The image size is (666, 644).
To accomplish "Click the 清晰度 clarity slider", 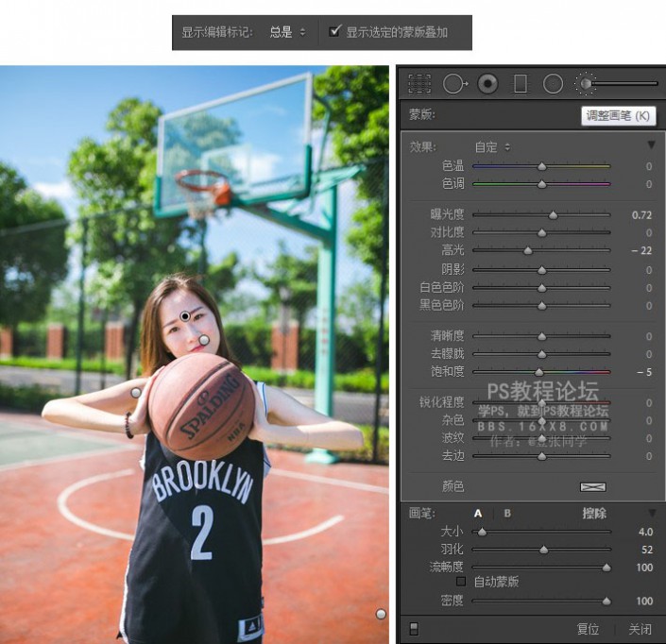I will pos(541,336).
